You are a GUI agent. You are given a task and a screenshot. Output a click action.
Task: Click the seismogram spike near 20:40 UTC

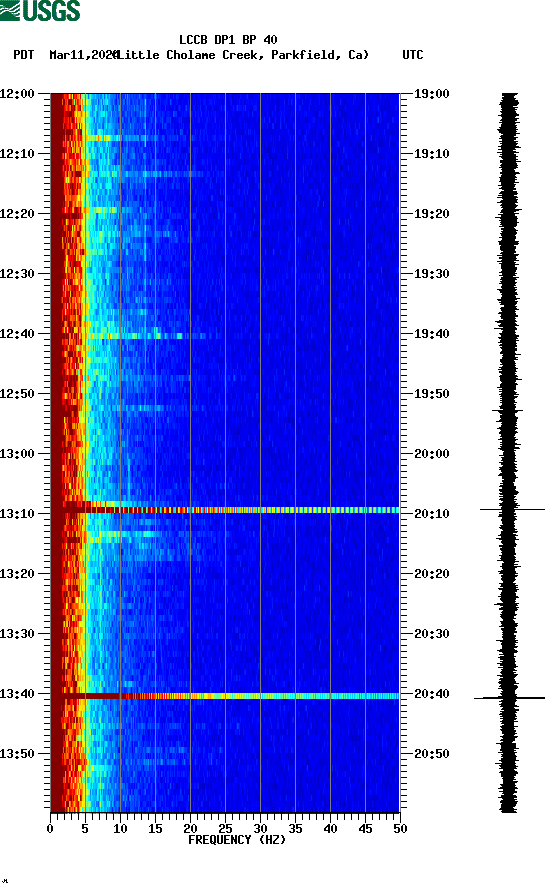coord(509,697)
